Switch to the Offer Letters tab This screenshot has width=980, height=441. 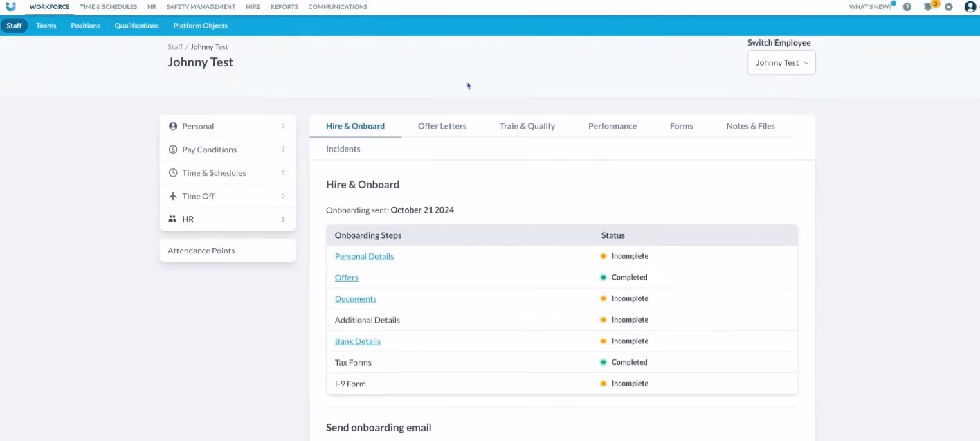click(x=442, y=126)
